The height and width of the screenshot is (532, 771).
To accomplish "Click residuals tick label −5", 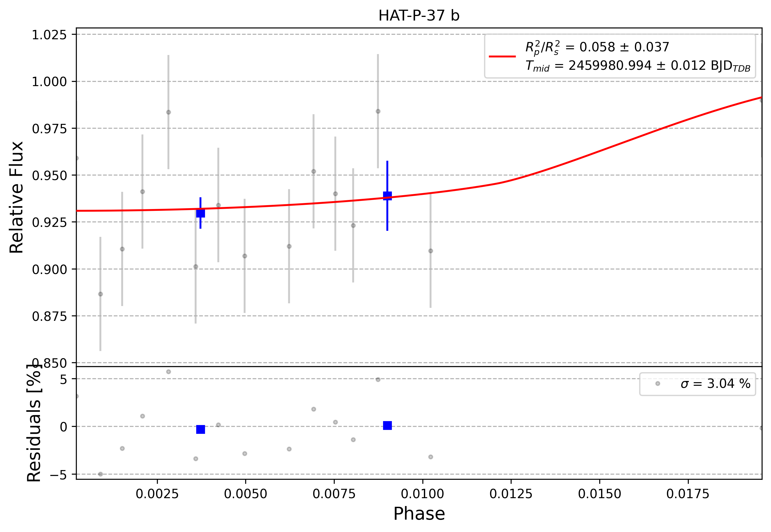I will [x=58, y=475].
